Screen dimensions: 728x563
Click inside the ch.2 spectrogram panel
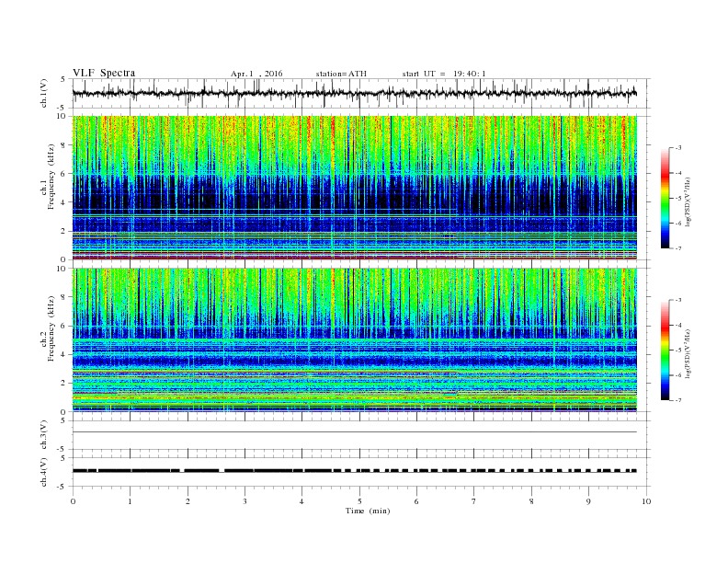click(355, 339)
